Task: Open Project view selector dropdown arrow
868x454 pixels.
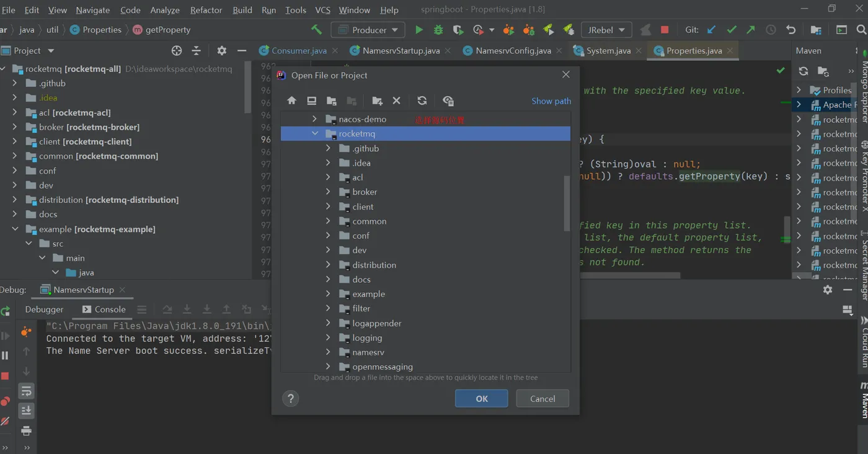Action: tap(51, 51)
